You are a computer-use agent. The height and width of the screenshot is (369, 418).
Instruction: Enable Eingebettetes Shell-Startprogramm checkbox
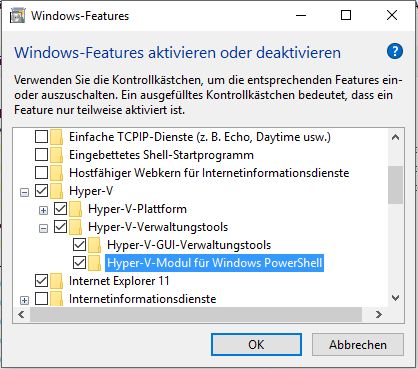(x=41, y=155)
